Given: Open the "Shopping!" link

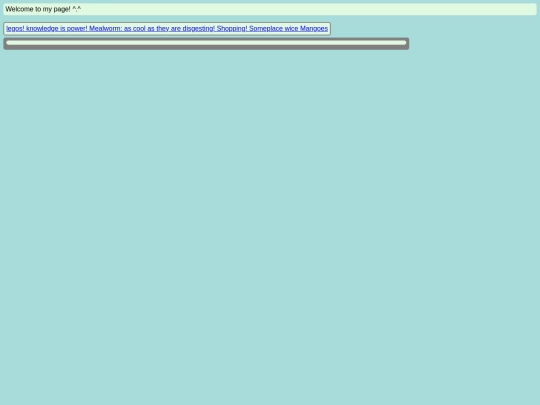Looking at the screenshot, I should point(232,29).
